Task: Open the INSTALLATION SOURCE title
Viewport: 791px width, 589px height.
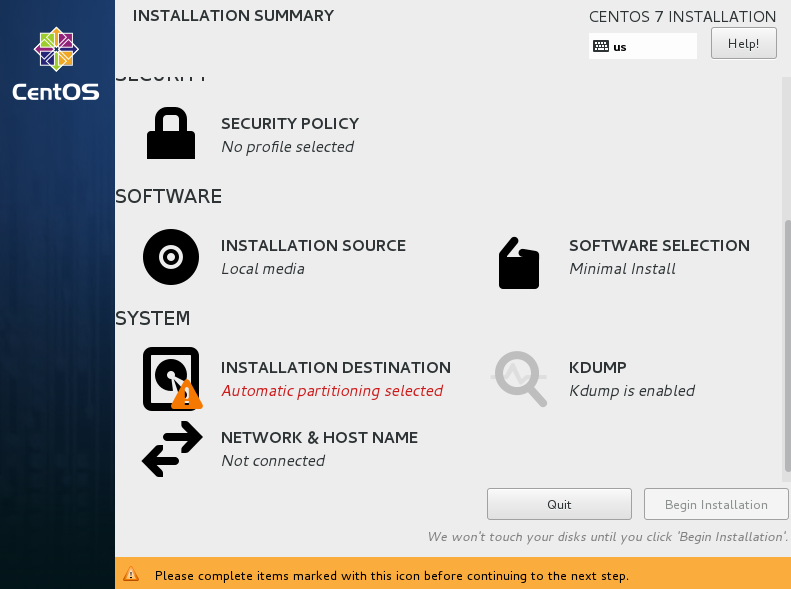Action: (313, 246)
